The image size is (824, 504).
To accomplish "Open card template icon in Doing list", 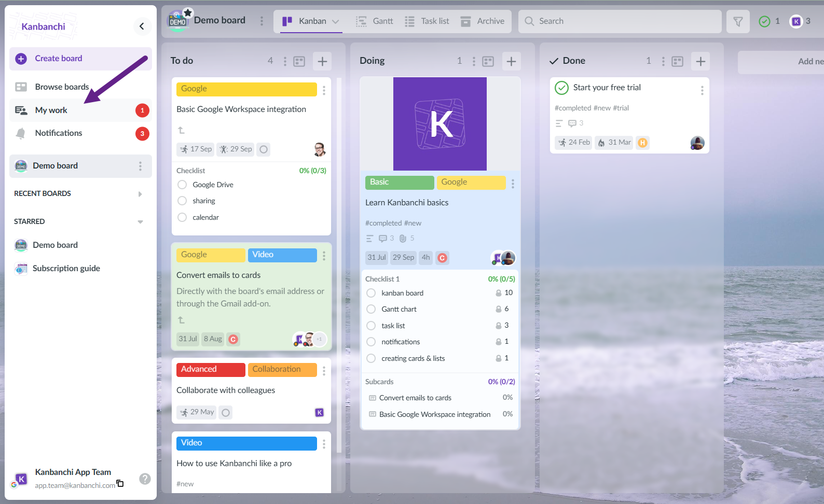I will (488, 61).
